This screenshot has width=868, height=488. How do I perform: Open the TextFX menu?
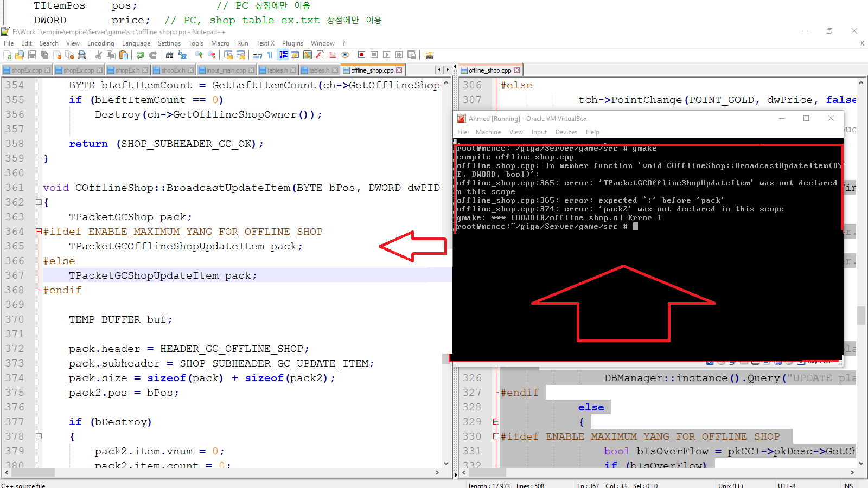coord(265,43)
